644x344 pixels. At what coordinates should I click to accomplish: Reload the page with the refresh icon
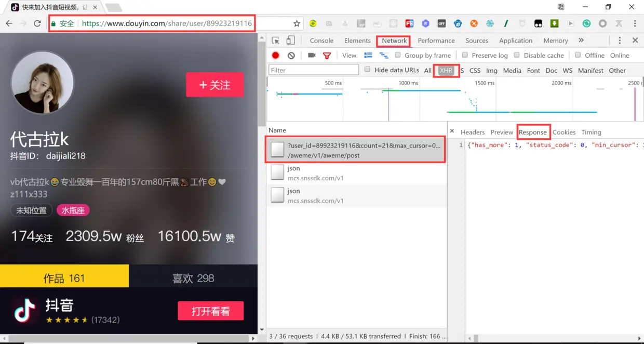pos(37,23)
